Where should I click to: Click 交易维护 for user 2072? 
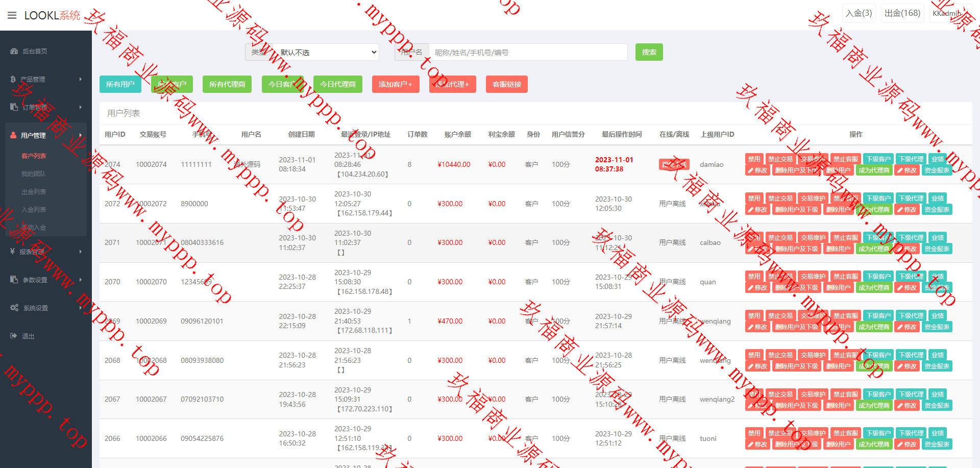coord(813,199)
